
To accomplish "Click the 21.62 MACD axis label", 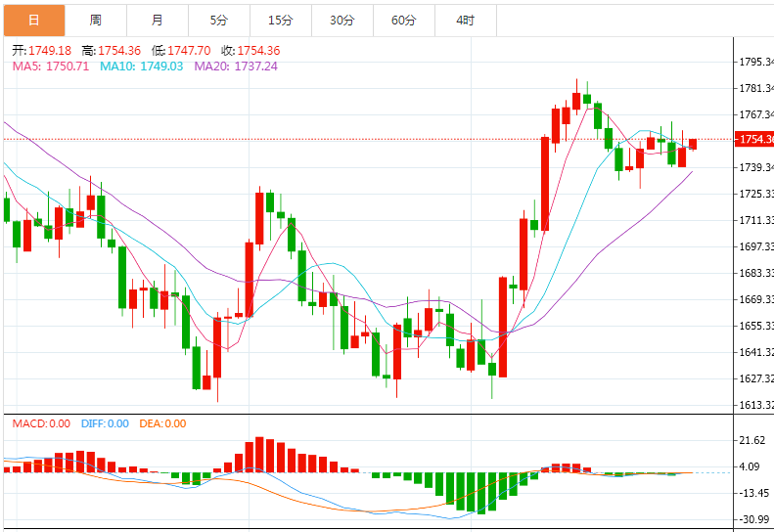I will (x=752, y=441).
